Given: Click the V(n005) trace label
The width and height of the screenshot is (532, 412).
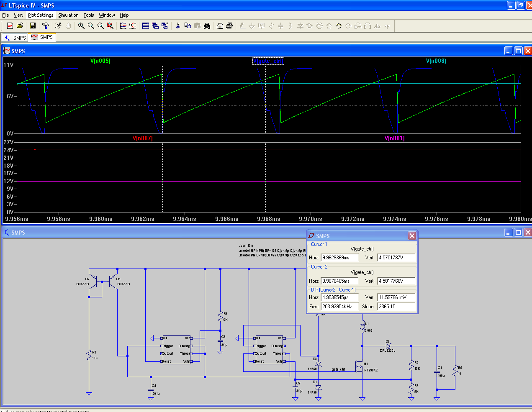Looking at the screenshot, I should (100, 61).
